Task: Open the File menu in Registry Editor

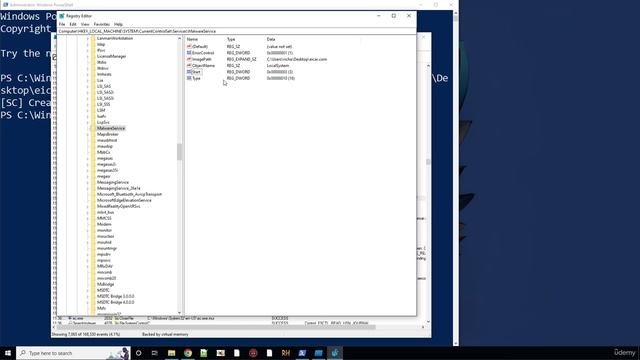Action: 62,24
